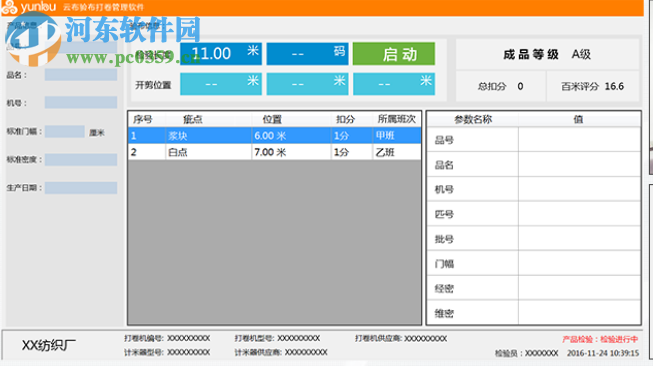
Task: Click the value cell beside 批号
Action: pos(579,239)
